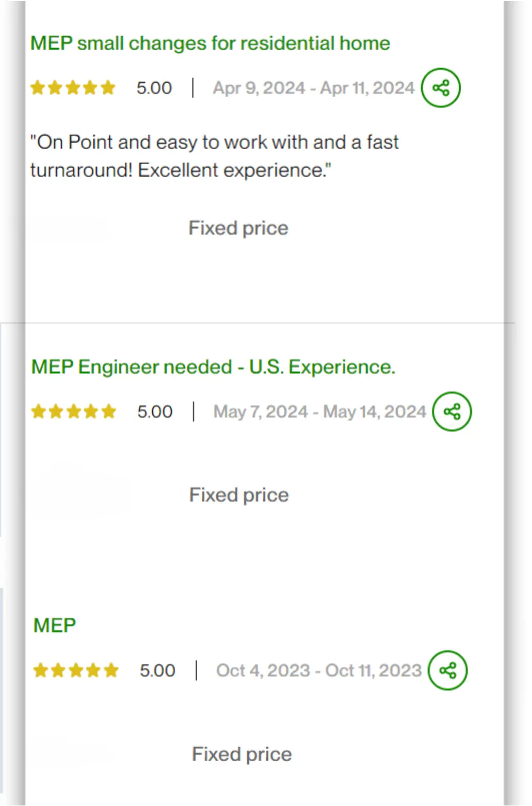This screenshot has height=806, width=532.
Task: Click 'Fixed price' under residential home job
Action: (238, 228)
